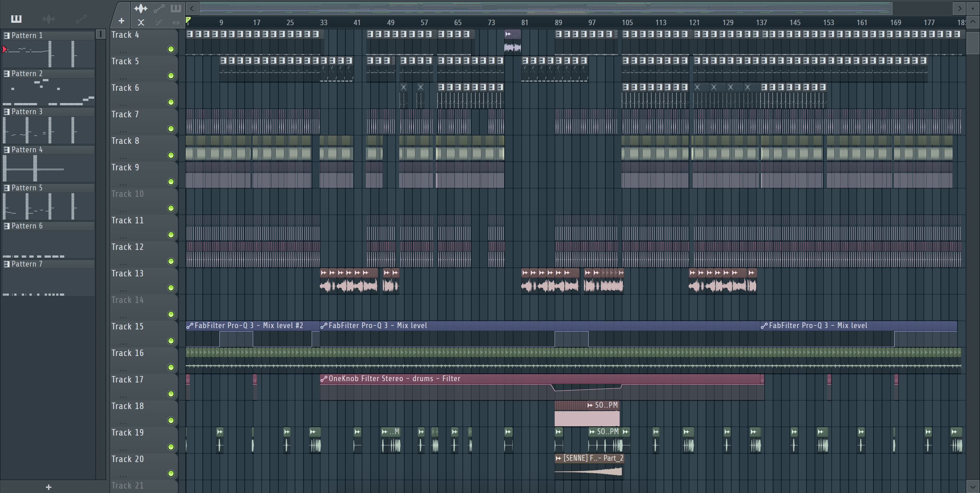
Task: Mute Track 8 with its green LED
Action: [171, 155]
